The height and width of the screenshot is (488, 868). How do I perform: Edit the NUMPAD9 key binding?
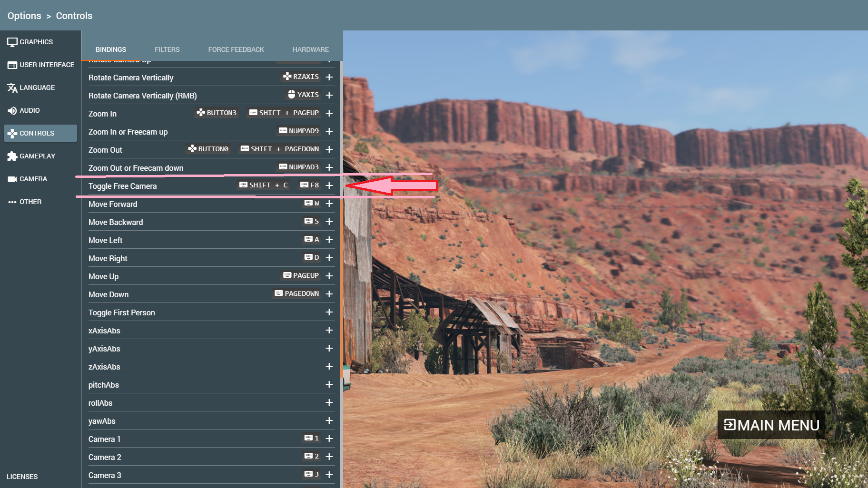click(x=299, y=131)
